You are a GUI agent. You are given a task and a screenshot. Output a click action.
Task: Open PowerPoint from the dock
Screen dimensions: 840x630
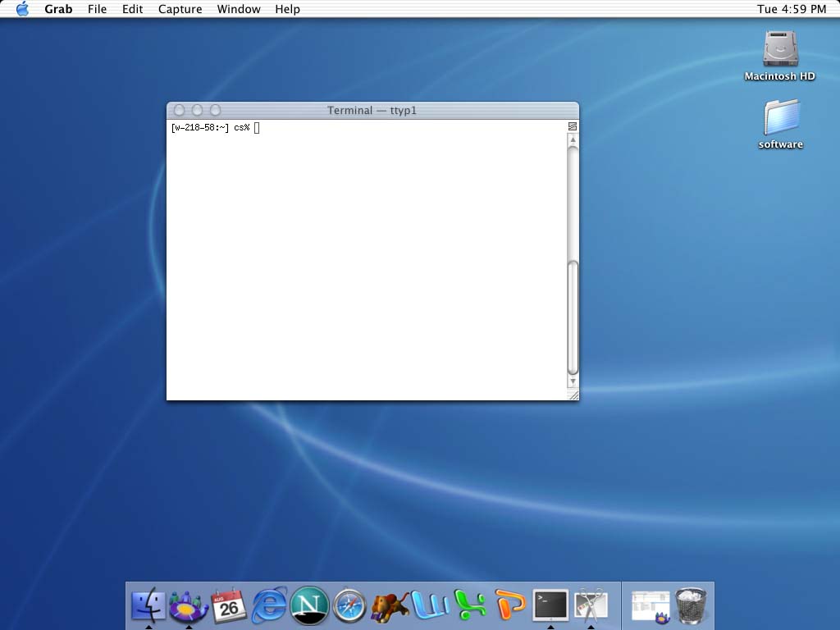tap(509, 605)
